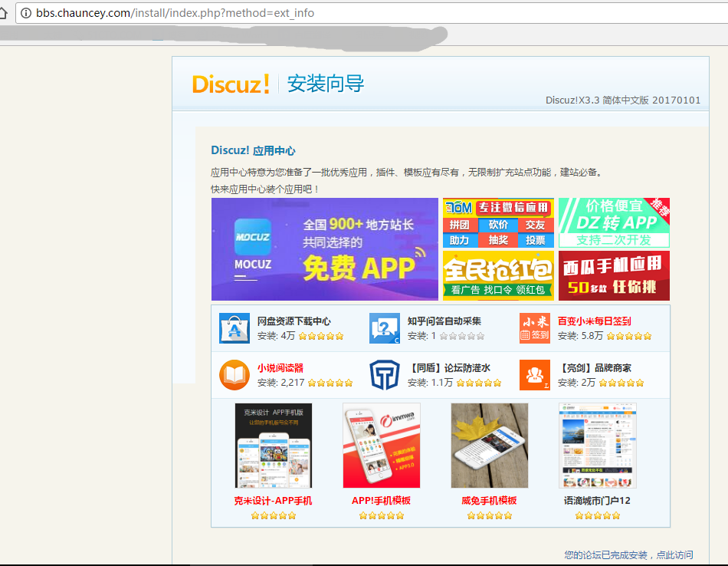Open 【同盾】论坛防灌水 link
Viewport: 728px width, 566px height.
449,368
